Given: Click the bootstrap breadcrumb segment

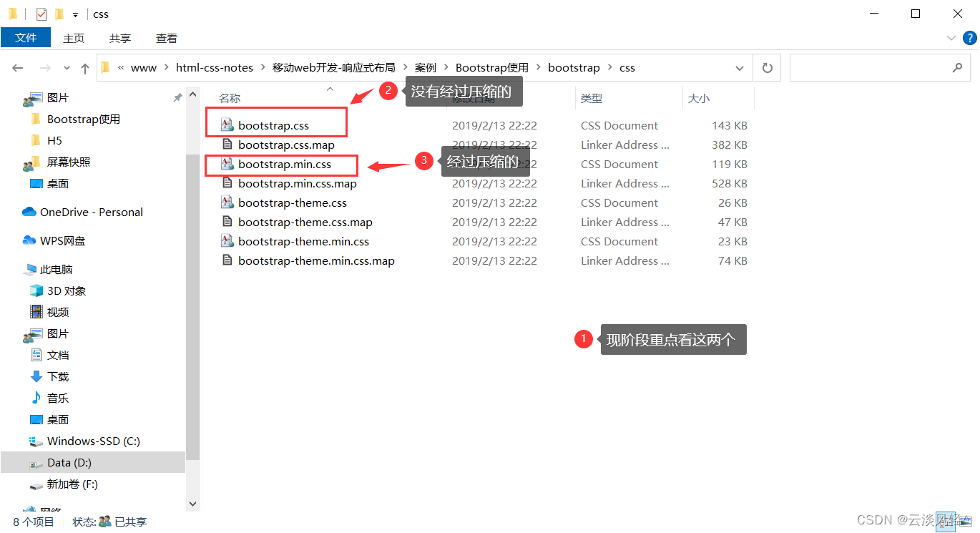Looking at the screenshot, I should 574,68.
